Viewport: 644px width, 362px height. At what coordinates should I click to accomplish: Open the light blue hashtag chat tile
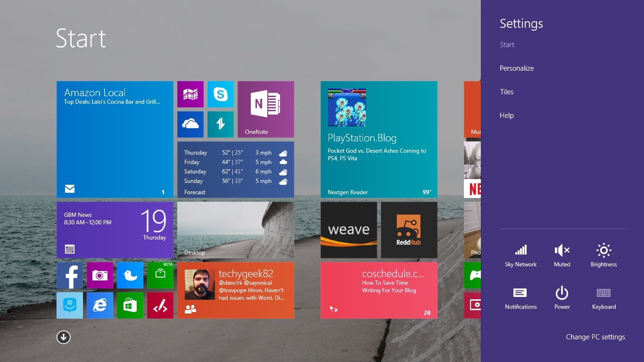(x=70, y=305)
